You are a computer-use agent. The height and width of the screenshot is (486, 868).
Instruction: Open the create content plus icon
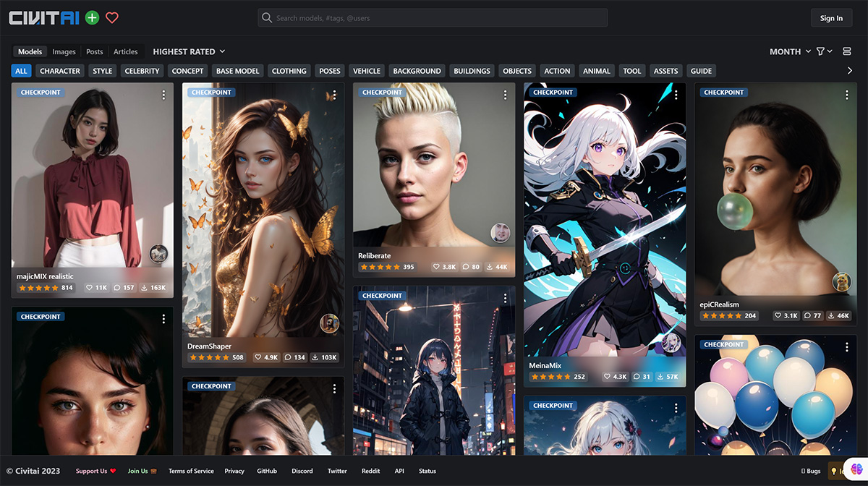coord(91,17)
